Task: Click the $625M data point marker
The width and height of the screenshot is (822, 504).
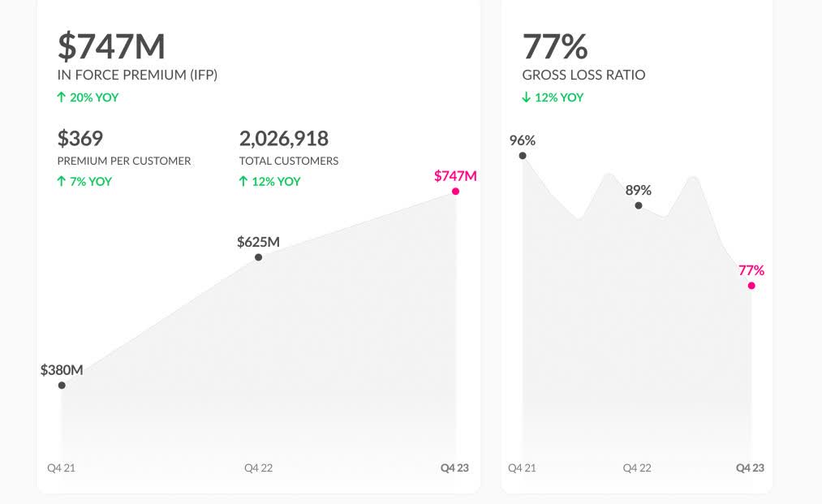Action: 258,257
